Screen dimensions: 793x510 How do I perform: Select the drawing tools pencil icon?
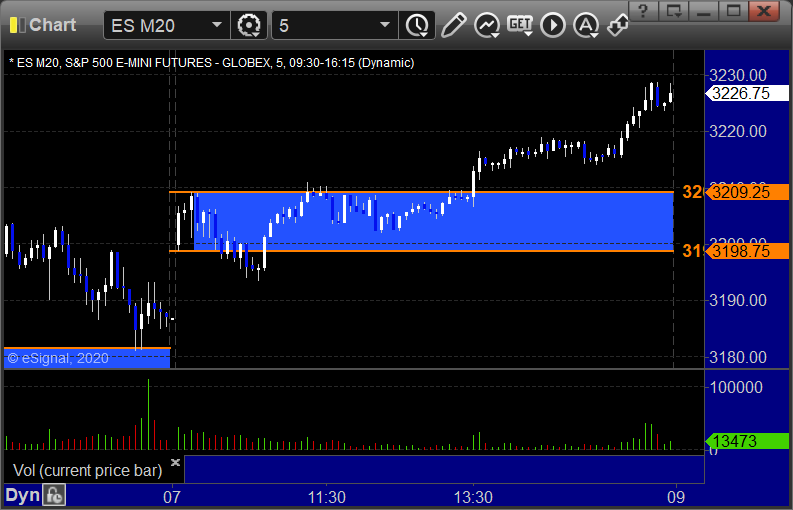pyautogui.click(x=453, y=25)
